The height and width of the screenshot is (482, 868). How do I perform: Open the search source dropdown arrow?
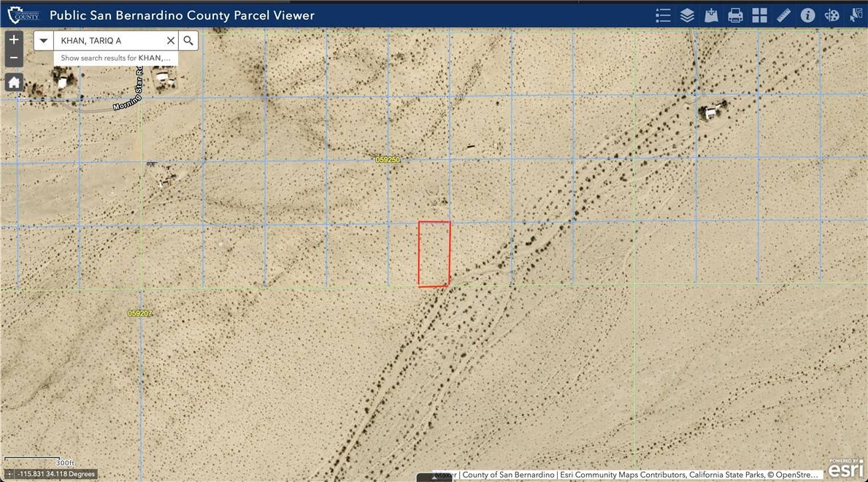(43, 40)
